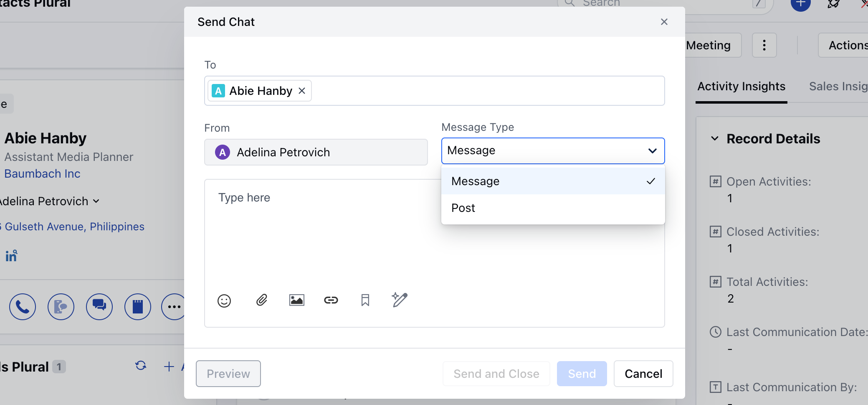This screenshot has height=405, width=868.
Task: Insert a link using the link icon
Action: click(x=331, y=300)
